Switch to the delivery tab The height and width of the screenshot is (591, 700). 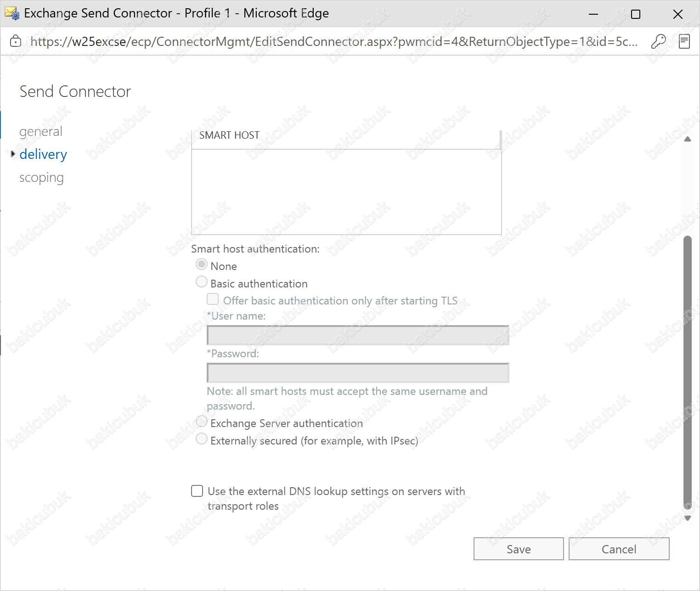tap(43, 154)
